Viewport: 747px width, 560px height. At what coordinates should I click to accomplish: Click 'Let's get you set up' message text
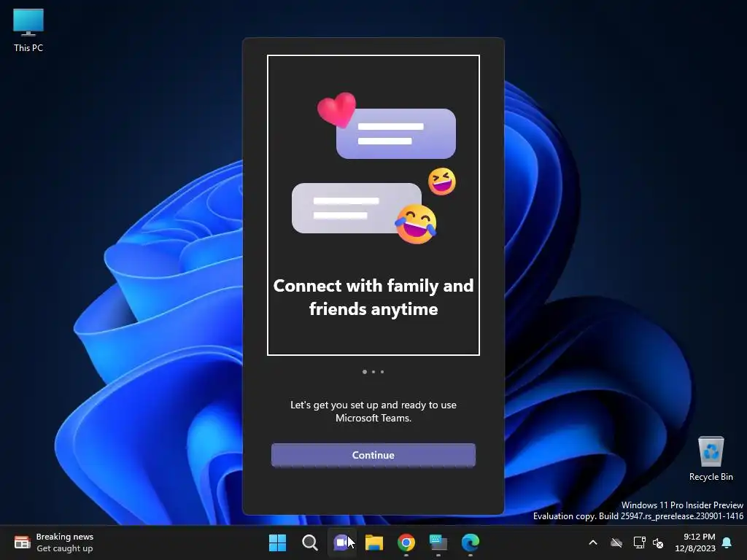tap(373, 411)
